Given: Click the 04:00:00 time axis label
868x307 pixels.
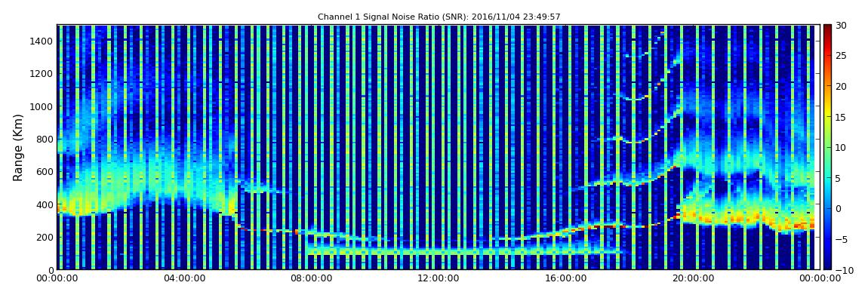Looking at the screenshot, I should (x=183, y=278).
